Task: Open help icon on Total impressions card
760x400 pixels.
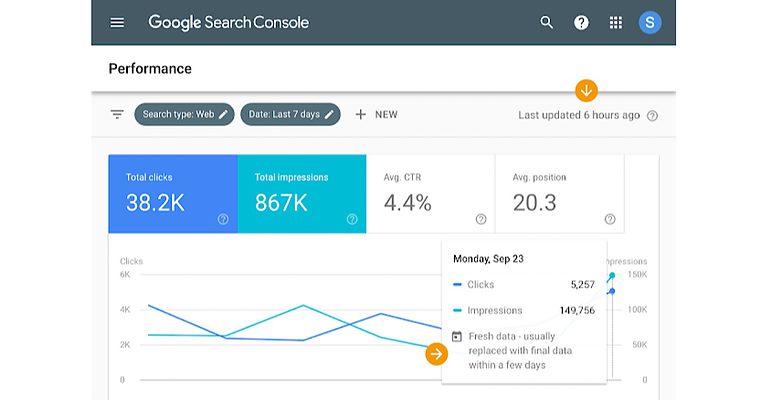Action: click(352, 219)
